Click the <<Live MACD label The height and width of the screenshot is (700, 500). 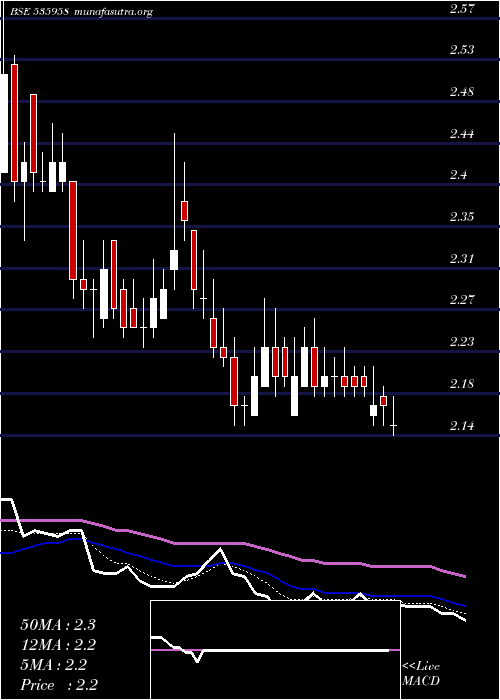click(x=421, y=674)
